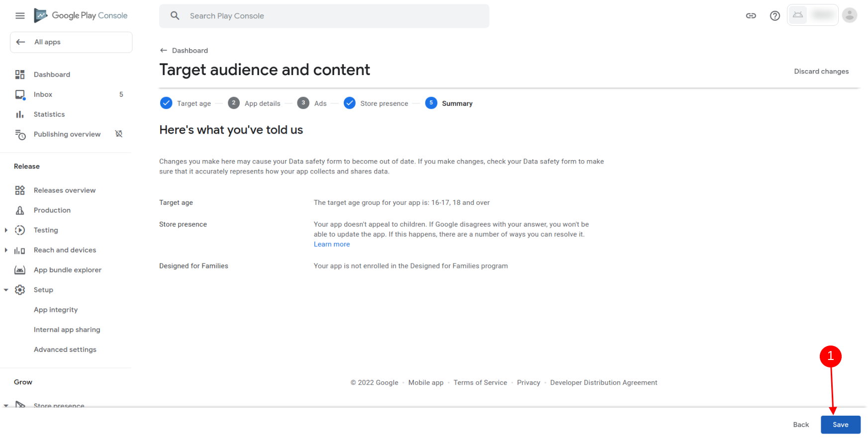868x441 pixels.
Task: Click the copy link icon
Action: 751,16
